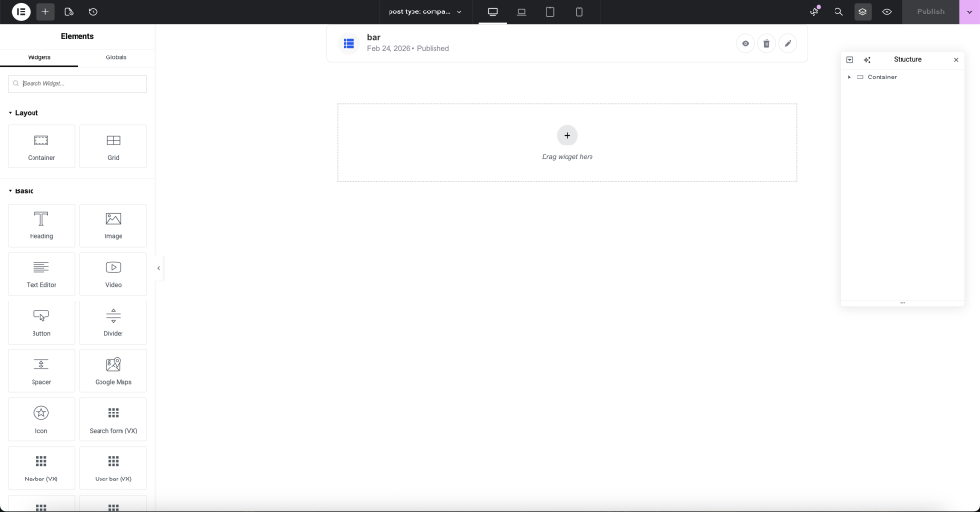Open the post type document dropdown
Viewport: 980px width, 512px height.
coord(425,11)
